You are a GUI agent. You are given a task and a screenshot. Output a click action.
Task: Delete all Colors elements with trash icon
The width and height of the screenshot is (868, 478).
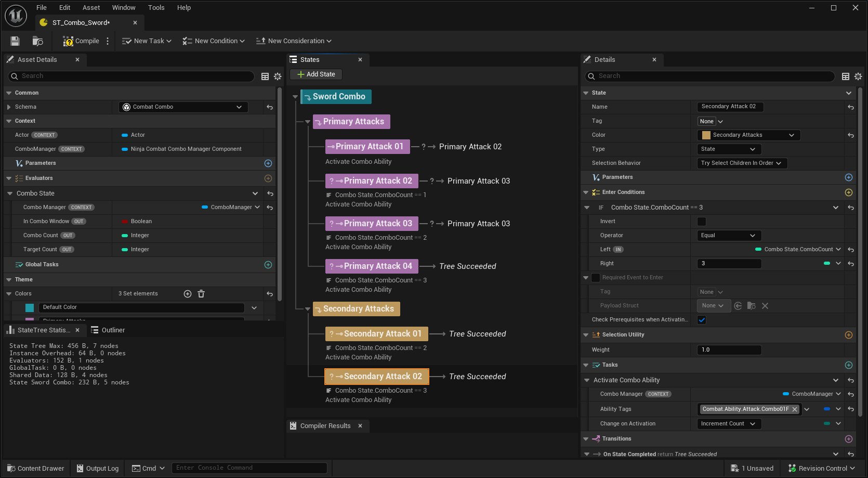pyautogui.click(x=201, y=294)
